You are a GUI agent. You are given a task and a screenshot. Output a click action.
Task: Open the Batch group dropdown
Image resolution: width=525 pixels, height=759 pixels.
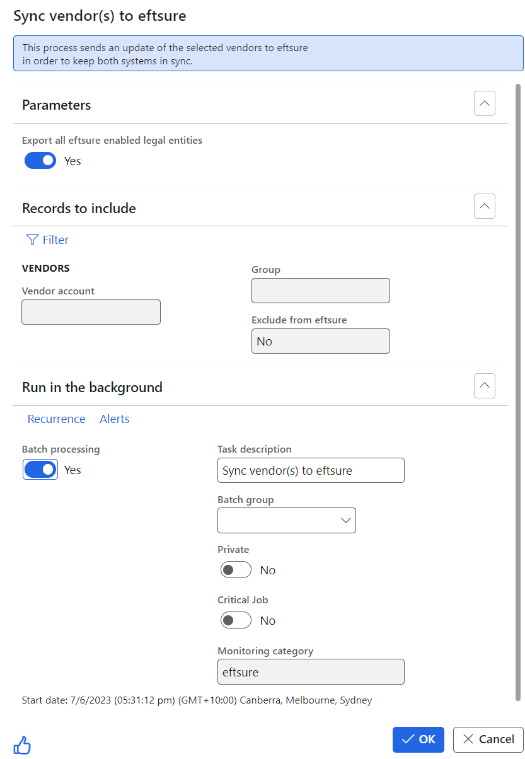click(286, 520)
